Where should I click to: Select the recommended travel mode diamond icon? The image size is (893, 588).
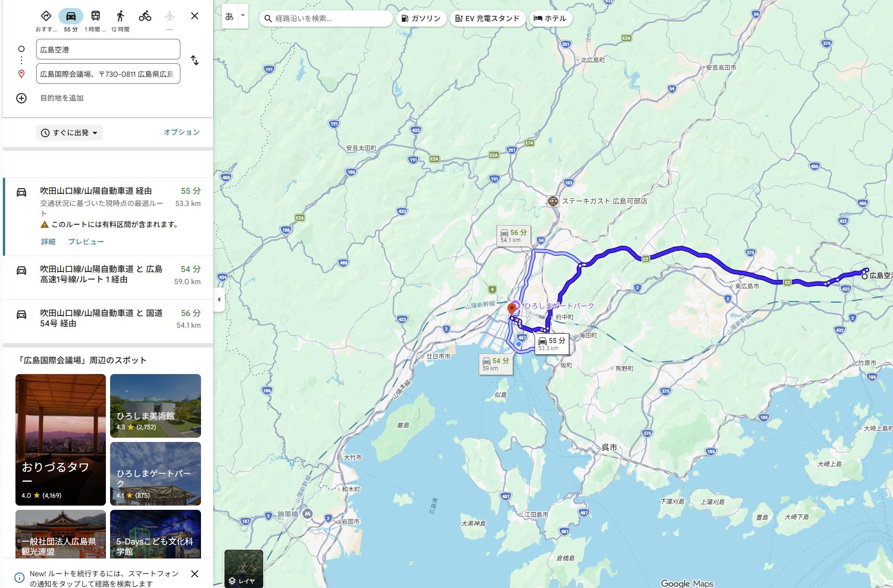point(46,16)
